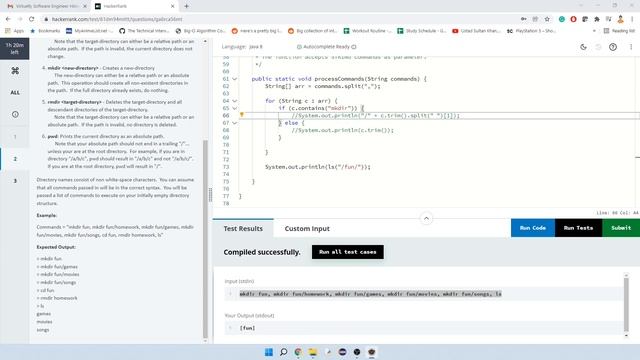This screenshot has height=360, width=640.
Task: Click the Input (stdin) text field
Action: coord(424,294)
